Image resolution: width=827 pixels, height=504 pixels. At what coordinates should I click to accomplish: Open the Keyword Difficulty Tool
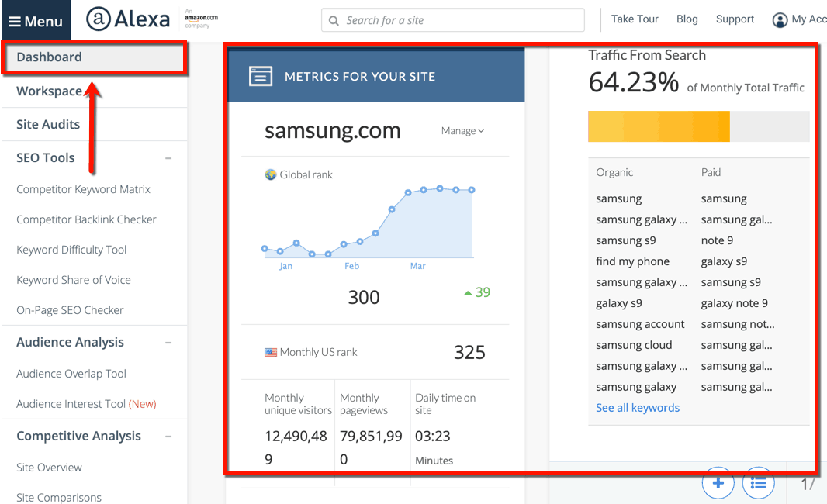[71, 250]
